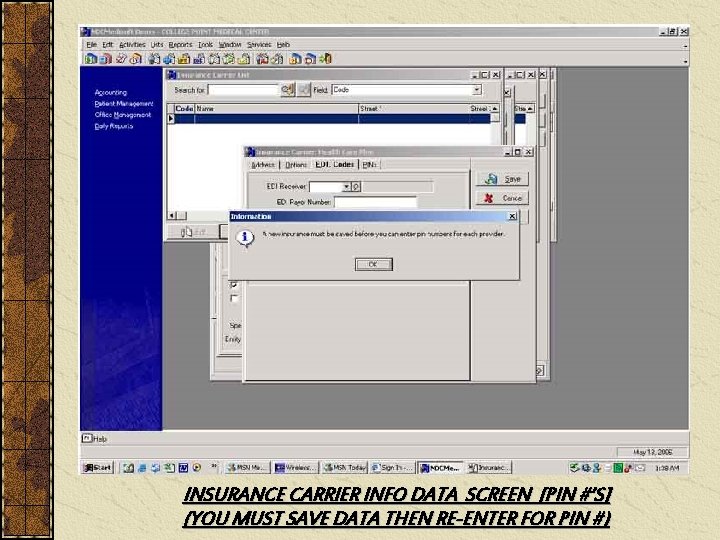Open the Activities menu
720x540 pixels.
(x=132, y=45)
